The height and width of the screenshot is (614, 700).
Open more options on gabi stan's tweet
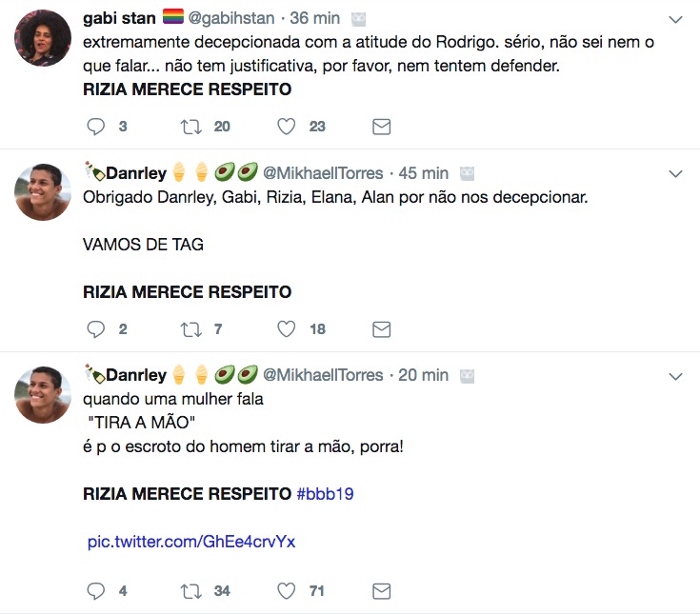675,20
